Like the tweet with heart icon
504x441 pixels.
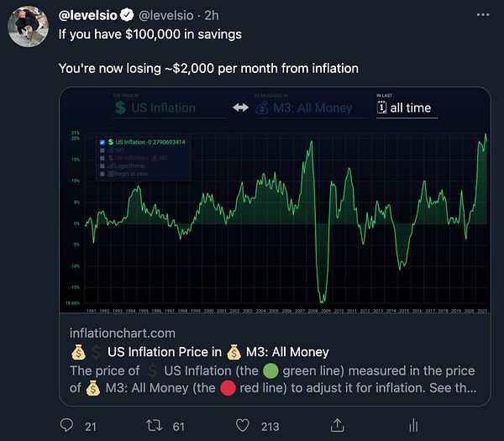[x=244, y=426]
